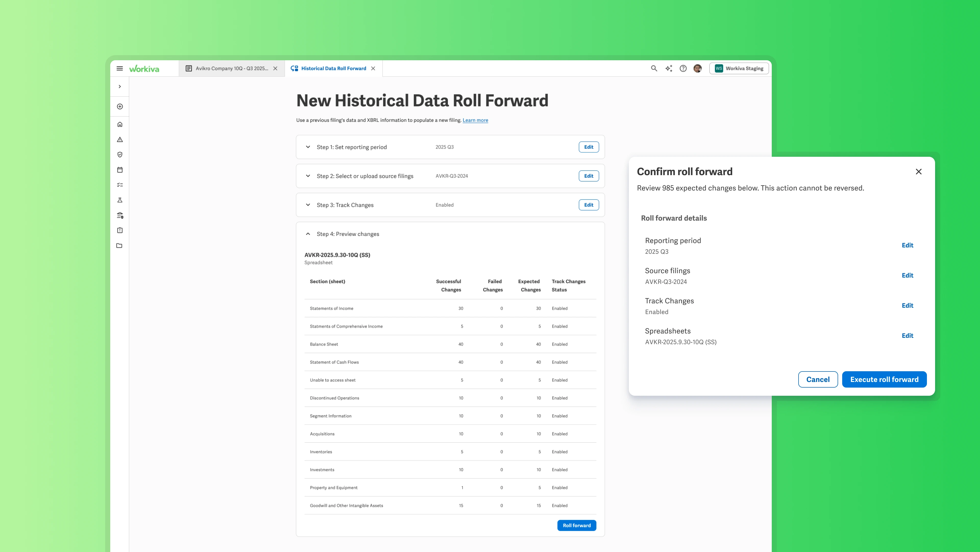Open the checklist tasks sidebar icon
This screenshot has width=980, height=552.
(120, 185)
